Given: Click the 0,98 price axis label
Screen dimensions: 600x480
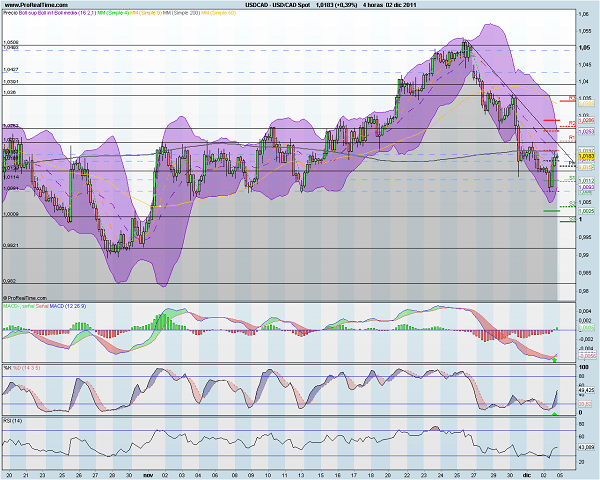Looking at the screenshot, I should pyautogui.click(x=584, y=291).
